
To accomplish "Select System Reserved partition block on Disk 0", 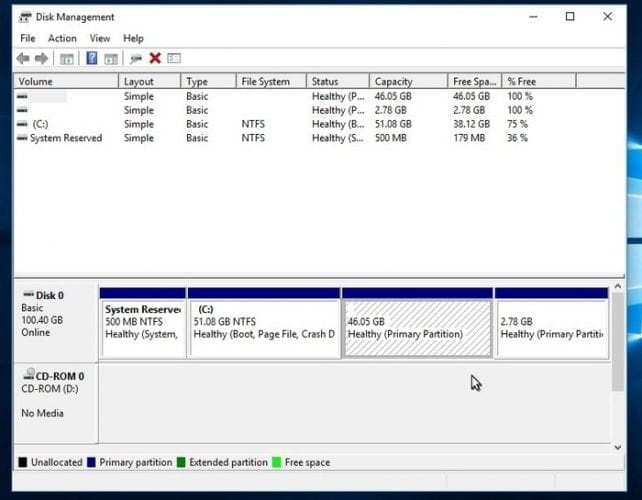I will click(x=142, y=324).
